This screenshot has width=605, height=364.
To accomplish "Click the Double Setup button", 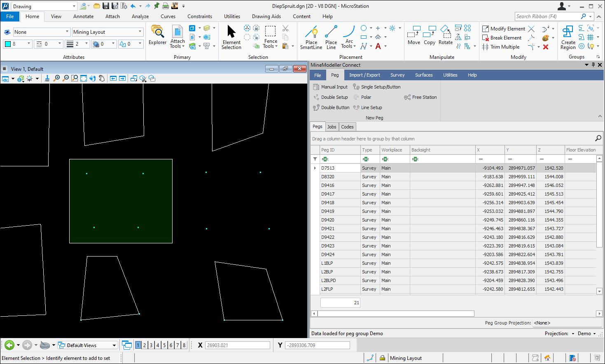I will [331, 97].
